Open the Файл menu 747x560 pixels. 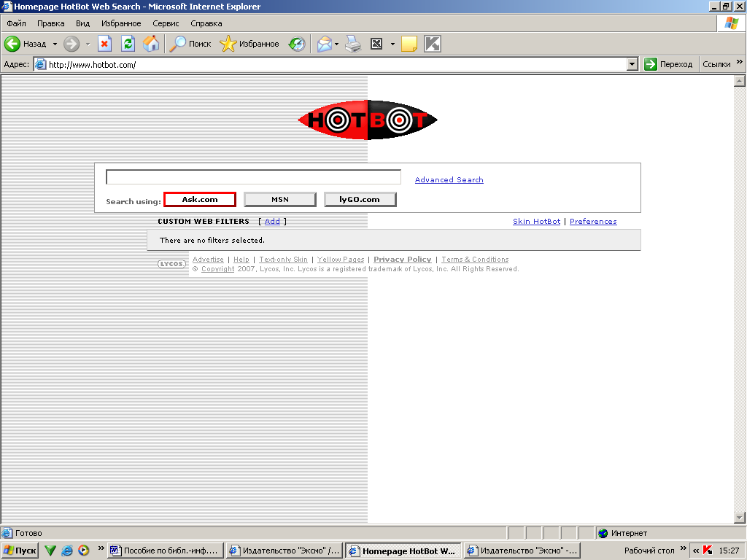pos(16,23)
